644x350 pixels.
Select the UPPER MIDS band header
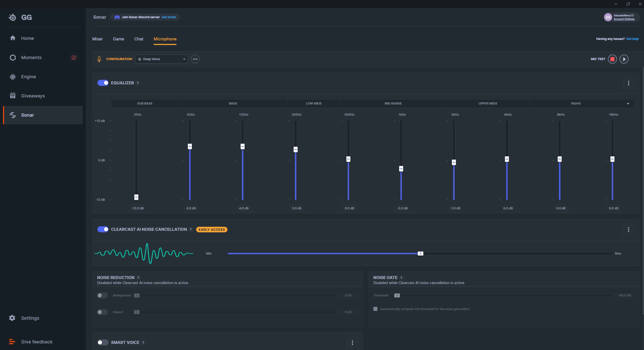tap(488, 104)
